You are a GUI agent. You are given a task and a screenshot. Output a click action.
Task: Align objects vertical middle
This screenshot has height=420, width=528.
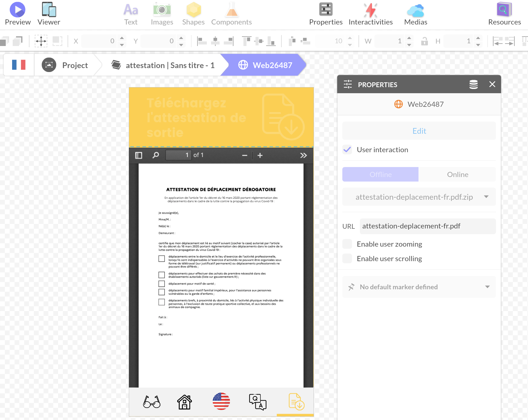click(259, 41)
